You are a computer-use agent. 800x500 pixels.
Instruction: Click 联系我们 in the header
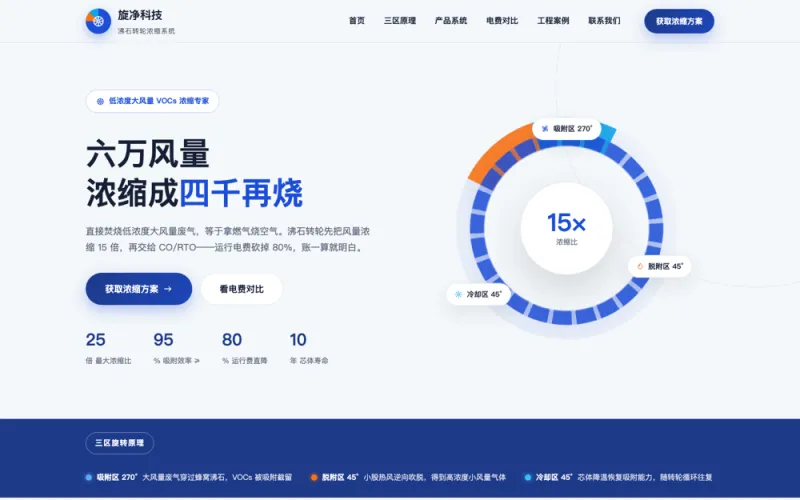pos(604,21)
